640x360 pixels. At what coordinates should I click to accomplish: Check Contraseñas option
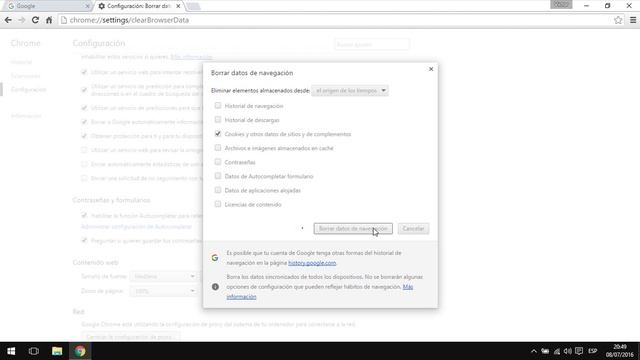[x=218, y=162]
